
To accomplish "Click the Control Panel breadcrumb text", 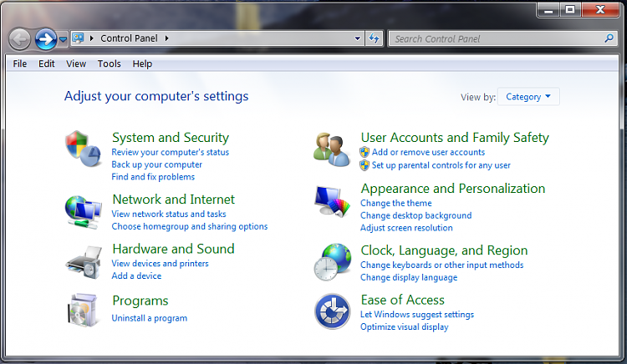I will [129, 38].
